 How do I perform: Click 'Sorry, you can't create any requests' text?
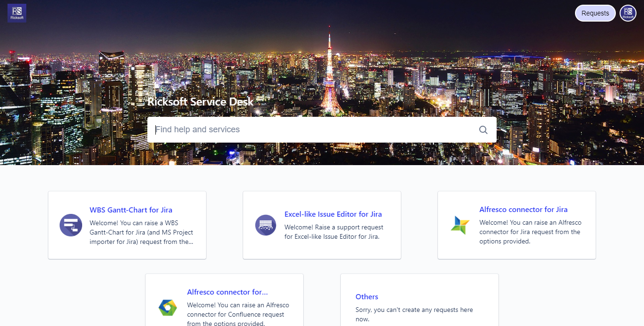414,314
